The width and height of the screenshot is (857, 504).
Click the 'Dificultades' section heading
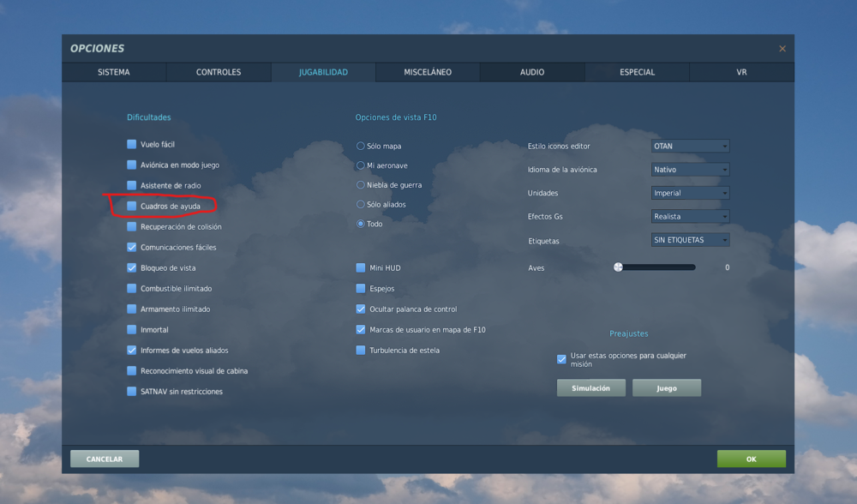pos(148,117)
